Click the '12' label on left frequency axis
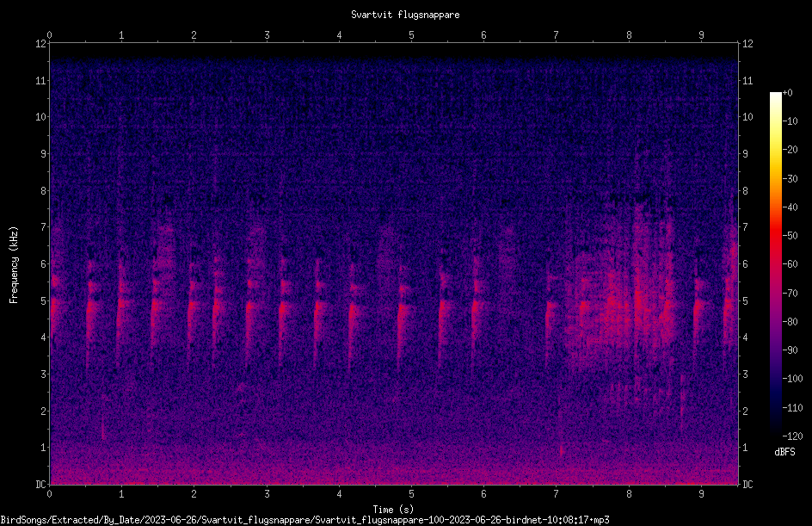 [x=40, y=44]
